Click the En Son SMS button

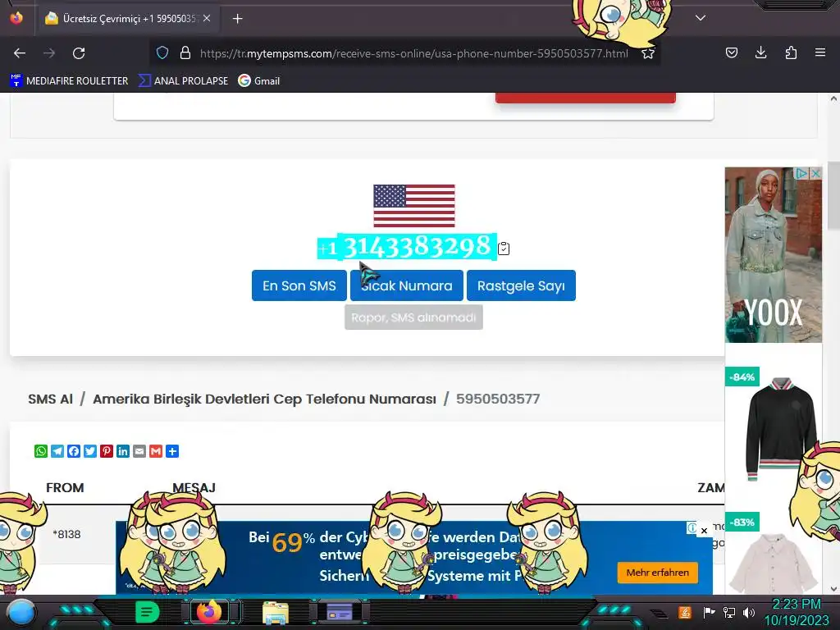[299, 285]
